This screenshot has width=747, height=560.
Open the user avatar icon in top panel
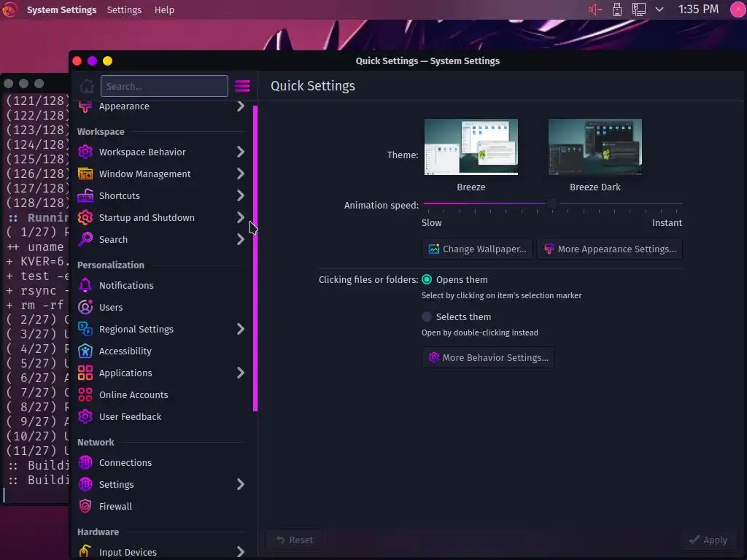[x=738, y=9]
